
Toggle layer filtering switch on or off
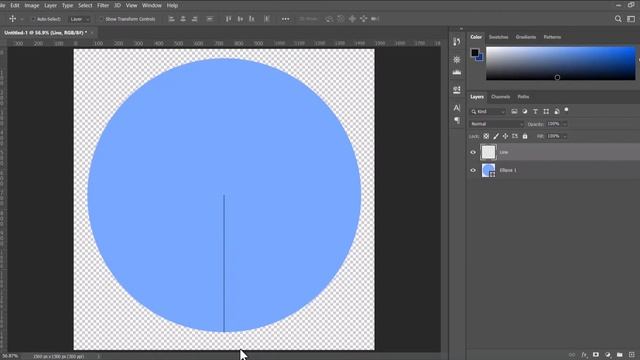566,110
